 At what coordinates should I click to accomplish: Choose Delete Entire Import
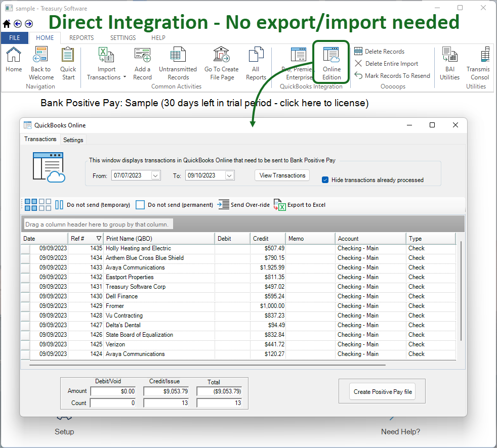(x=386, y=64)
